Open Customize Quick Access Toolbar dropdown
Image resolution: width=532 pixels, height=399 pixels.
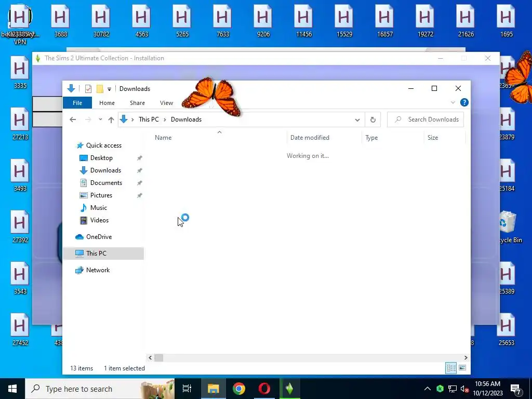109,89
